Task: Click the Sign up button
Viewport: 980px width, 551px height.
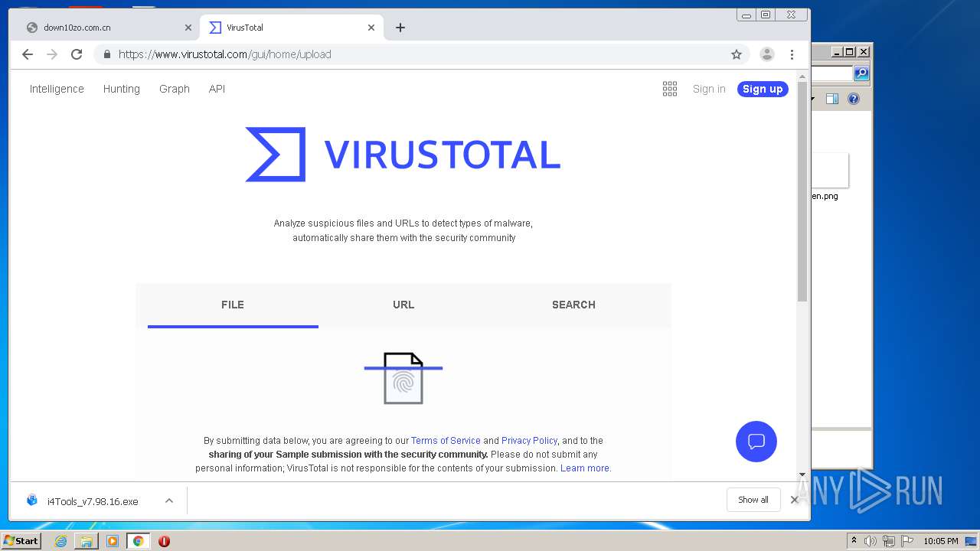Action: pyautogui.click(x=763, y=89)
